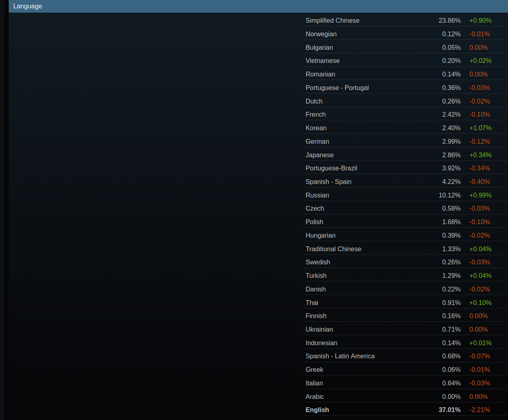The image size is (508, 420).
Task: Collapse the Language section header
Action: [258, 6]
